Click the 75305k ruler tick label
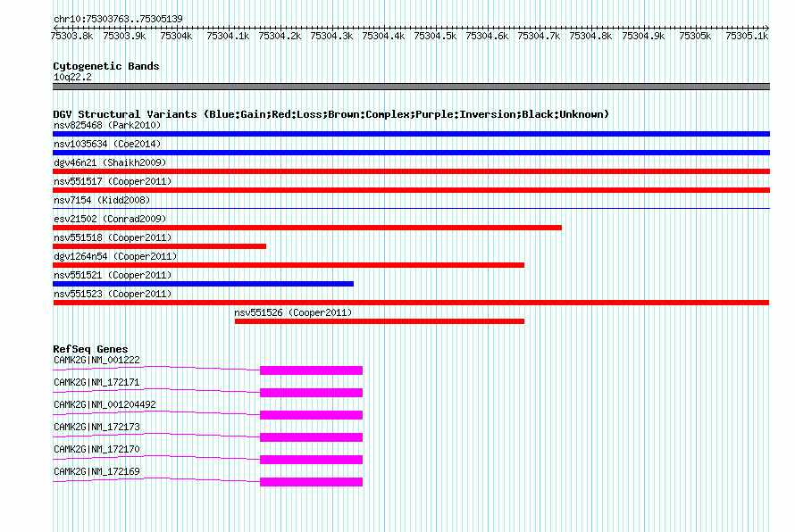Screen dimensions: 795x532 point(695,36)
